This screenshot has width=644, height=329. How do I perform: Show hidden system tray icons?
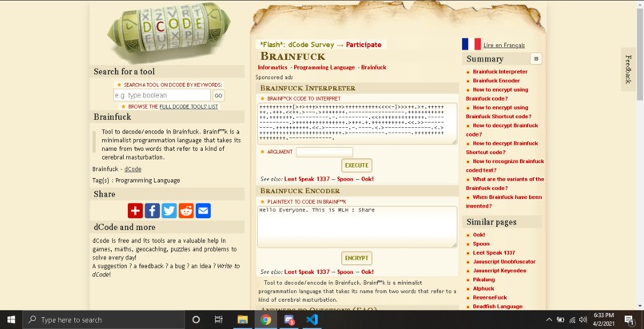pos(549,319)
